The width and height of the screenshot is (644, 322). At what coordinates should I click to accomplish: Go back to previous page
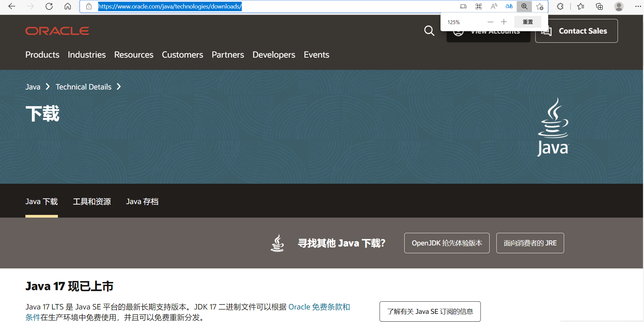(12, 6)
